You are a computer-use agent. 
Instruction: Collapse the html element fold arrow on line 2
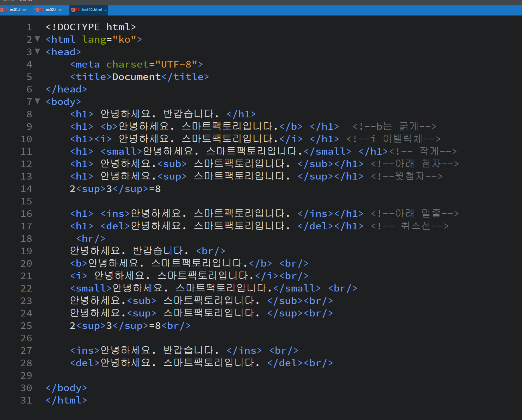(37, 39)
